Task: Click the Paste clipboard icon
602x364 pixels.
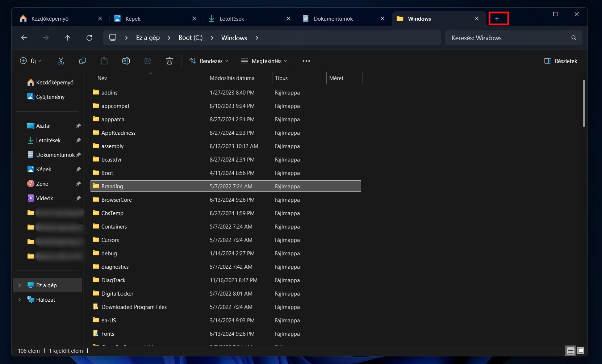Action: pyautogui.click(x=104, y=61)
